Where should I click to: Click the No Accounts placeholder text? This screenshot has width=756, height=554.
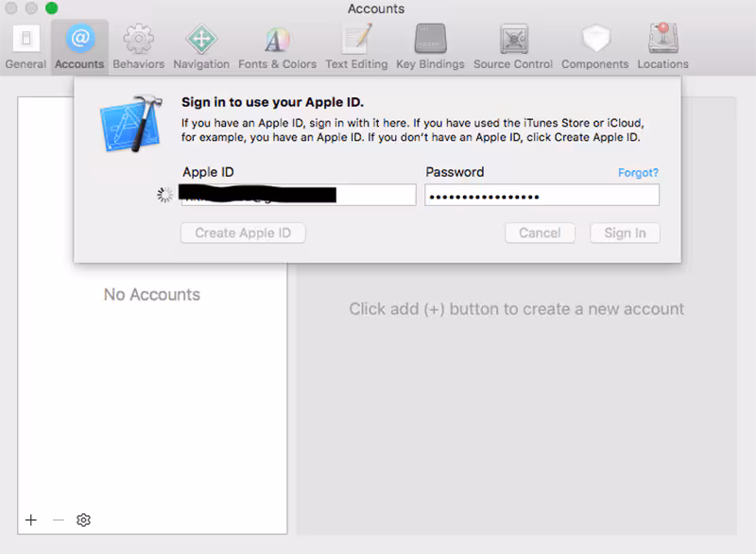152,295
